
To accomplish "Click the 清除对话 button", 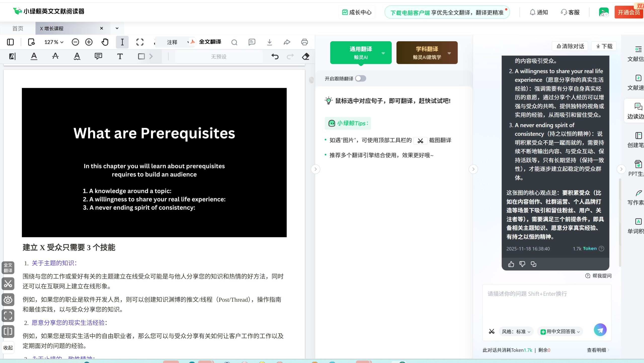I will (569, 46).
